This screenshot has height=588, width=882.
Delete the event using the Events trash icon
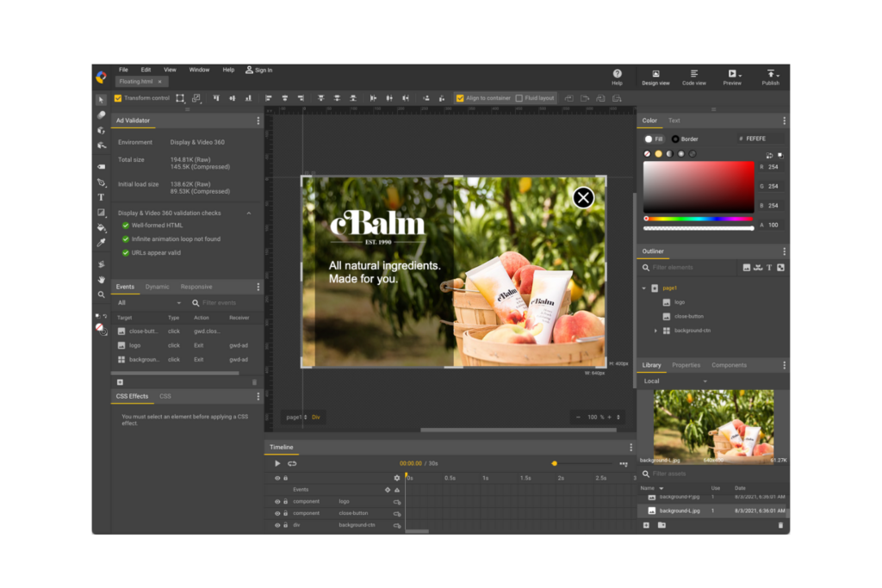pyautogui.click(x=254, y=382)
